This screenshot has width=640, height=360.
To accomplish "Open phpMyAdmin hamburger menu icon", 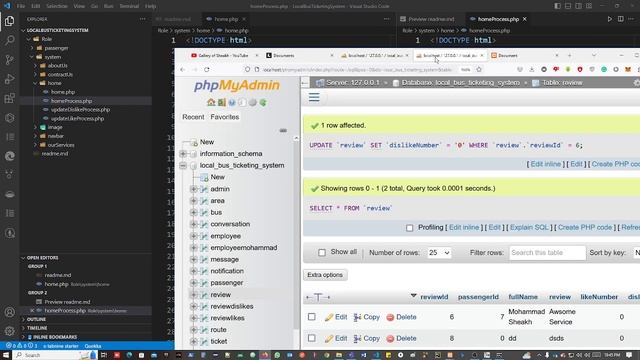I will (314, 97).
